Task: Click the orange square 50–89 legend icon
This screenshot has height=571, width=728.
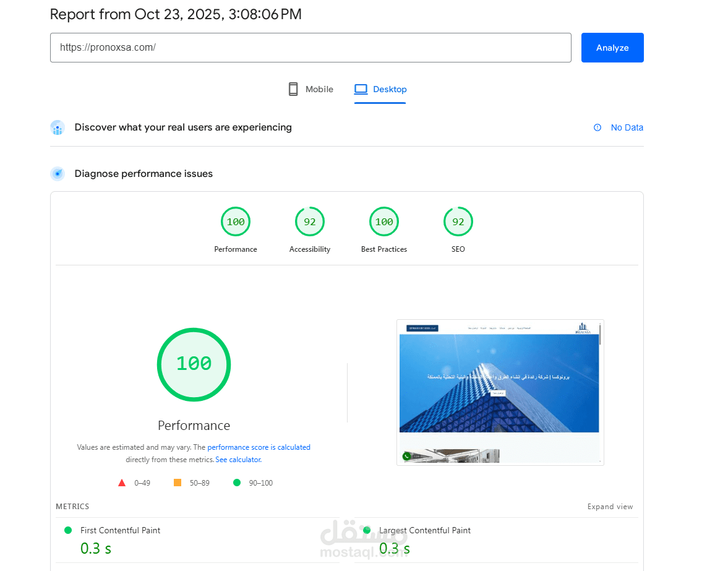Action: (x=178, y=483)
